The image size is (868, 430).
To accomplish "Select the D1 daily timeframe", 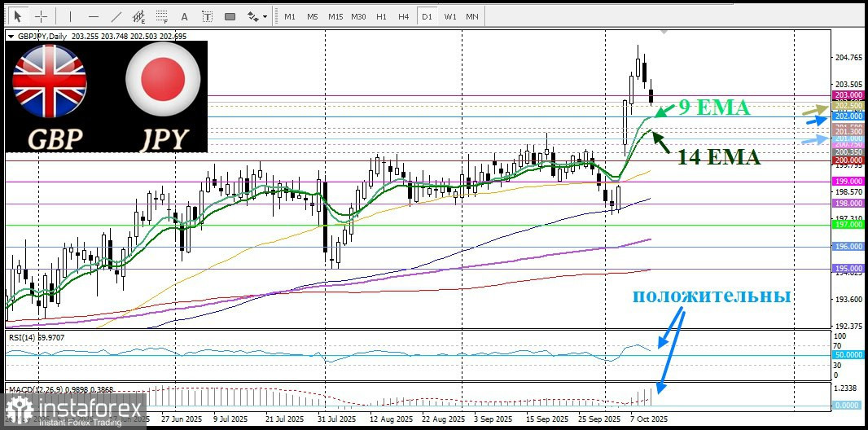I will [x=427, y=16].
